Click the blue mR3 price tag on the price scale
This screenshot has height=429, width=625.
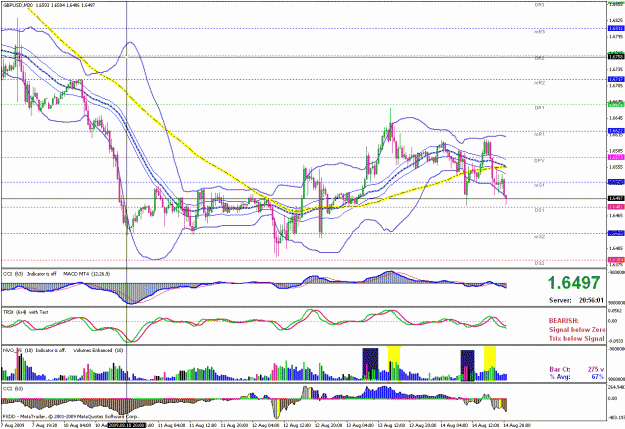tap(616, 28)
